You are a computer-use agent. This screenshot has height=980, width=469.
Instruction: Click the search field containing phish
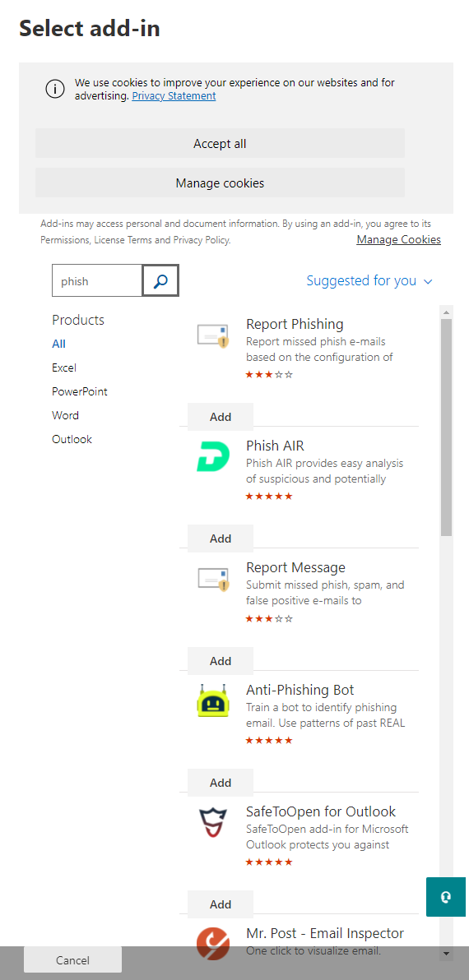coord(98,280)
